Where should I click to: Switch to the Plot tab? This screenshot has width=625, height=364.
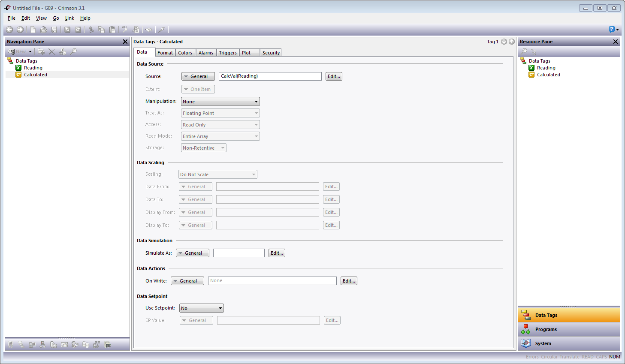tap(250, 53)
